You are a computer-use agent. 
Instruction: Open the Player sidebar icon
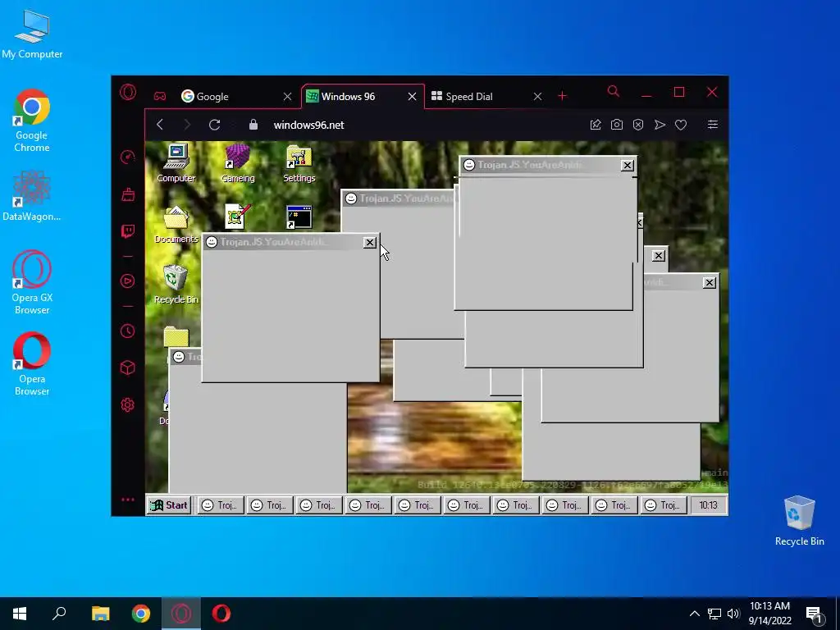[x=127, y=281]
